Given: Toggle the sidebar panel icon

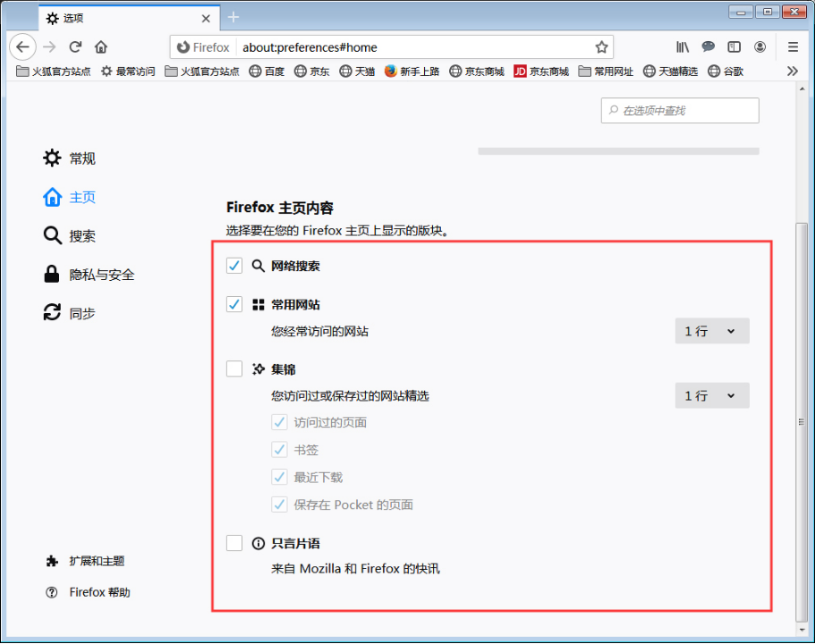Looking at the screenshot, I should [x=734, y=47].
